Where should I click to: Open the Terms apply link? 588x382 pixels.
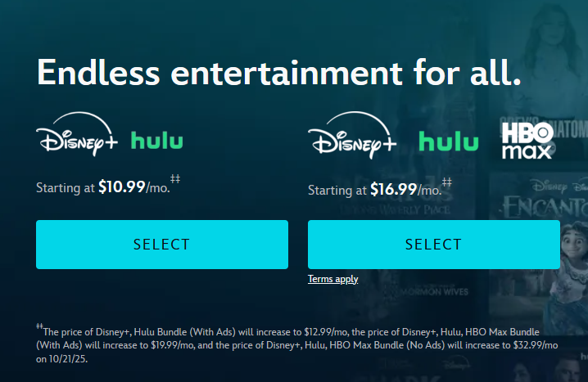click(332, 279)
